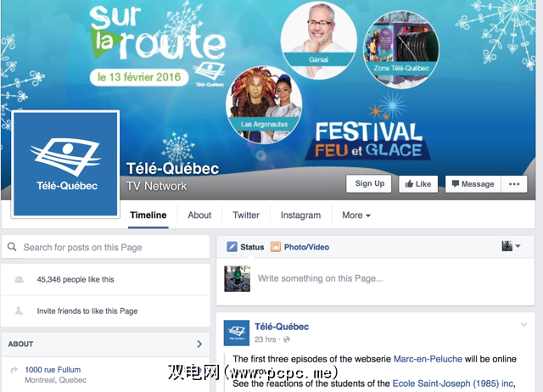Open the Marc-en-Peluche link
The width and height of the screenshot is (543, 392).
tap(428, 359)
